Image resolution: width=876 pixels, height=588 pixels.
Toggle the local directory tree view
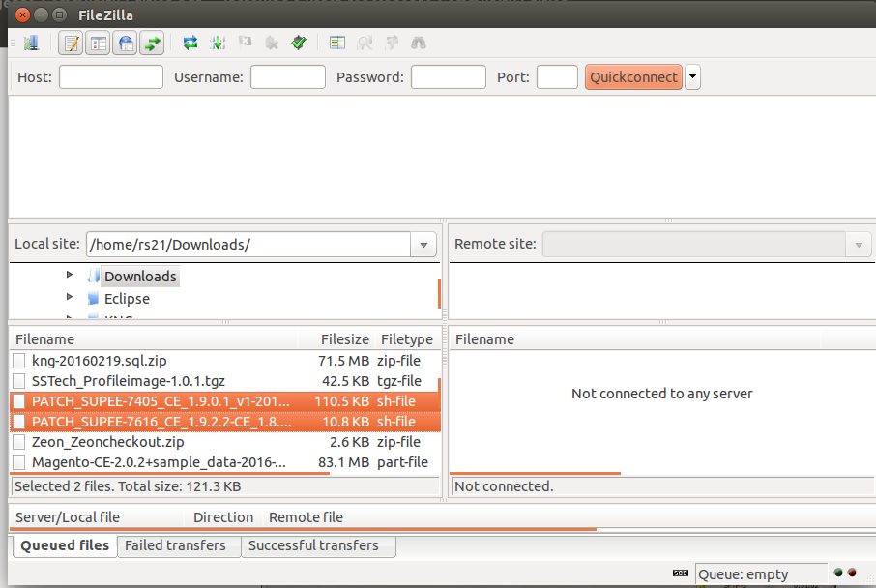pyautogui.click(x=98, y=43)
